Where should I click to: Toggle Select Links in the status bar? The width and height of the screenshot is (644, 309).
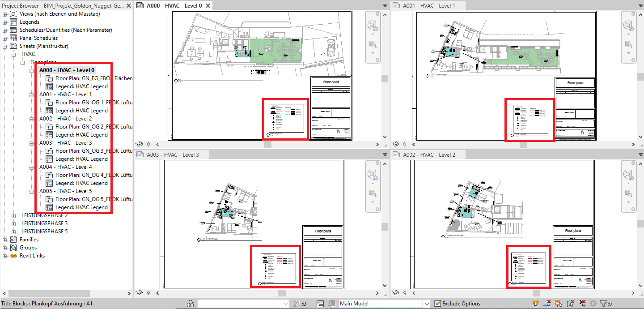[x=536, y=304]
